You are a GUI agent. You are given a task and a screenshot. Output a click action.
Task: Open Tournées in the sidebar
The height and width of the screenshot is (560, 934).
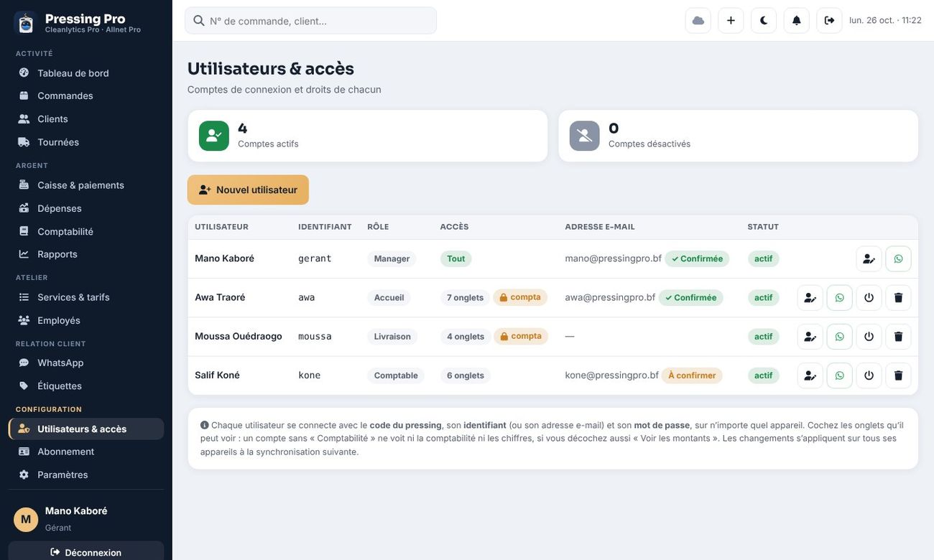[86, 142]
